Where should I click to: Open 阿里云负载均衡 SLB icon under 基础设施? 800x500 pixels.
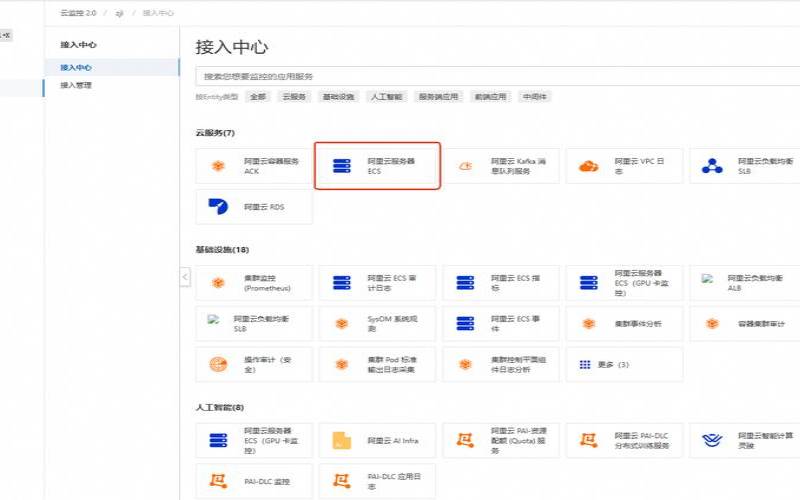click(x=213, y=319)
